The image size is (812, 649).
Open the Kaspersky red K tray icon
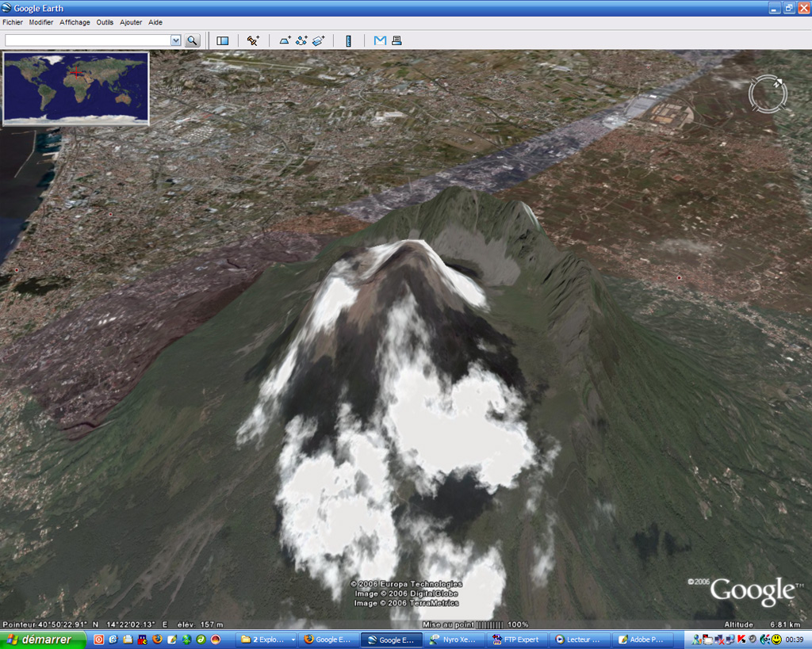point(741,639)
